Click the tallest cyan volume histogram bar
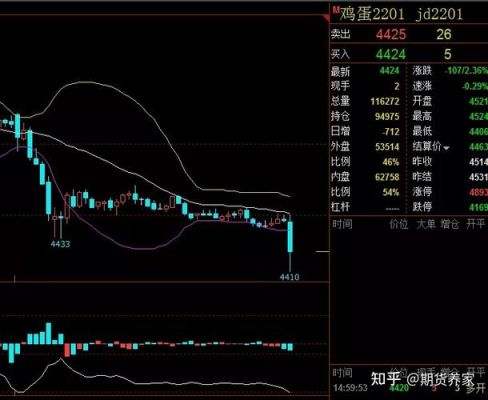The height and width of the screenshot is (400, 488). tap(49, 333)
